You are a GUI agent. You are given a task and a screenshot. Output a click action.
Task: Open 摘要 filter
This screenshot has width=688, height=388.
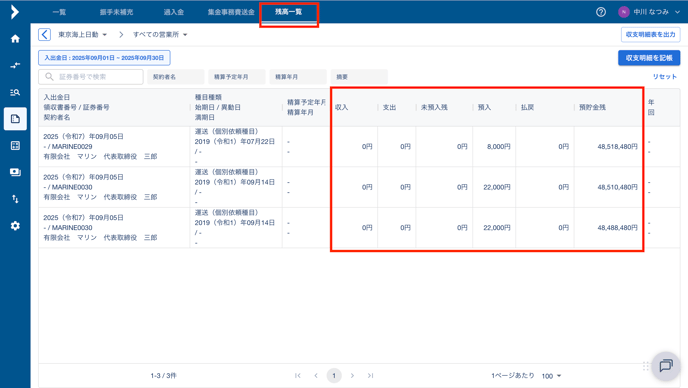click(x=359, y=77)
